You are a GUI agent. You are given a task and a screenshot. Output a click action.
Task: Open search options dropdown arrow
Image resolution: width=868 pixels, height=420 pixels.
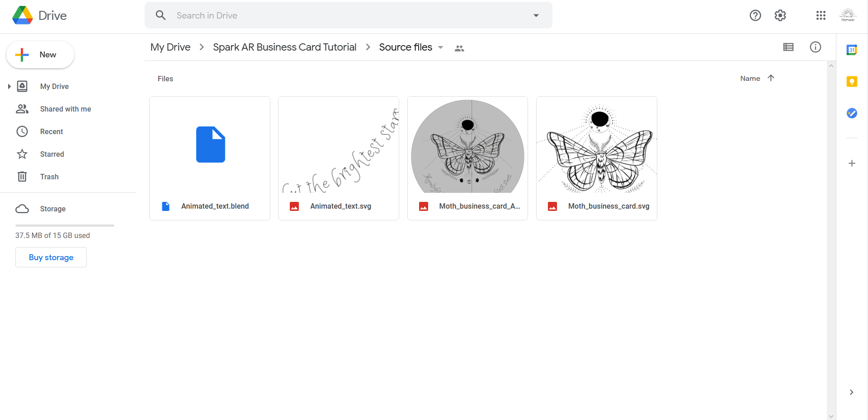click(x=536, y=15)
